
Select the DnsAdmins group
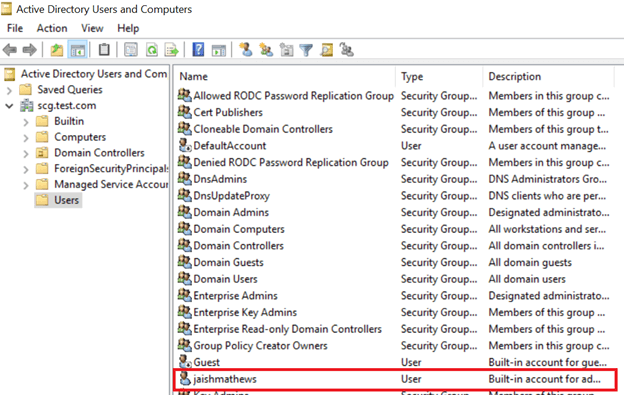[220, 179]
